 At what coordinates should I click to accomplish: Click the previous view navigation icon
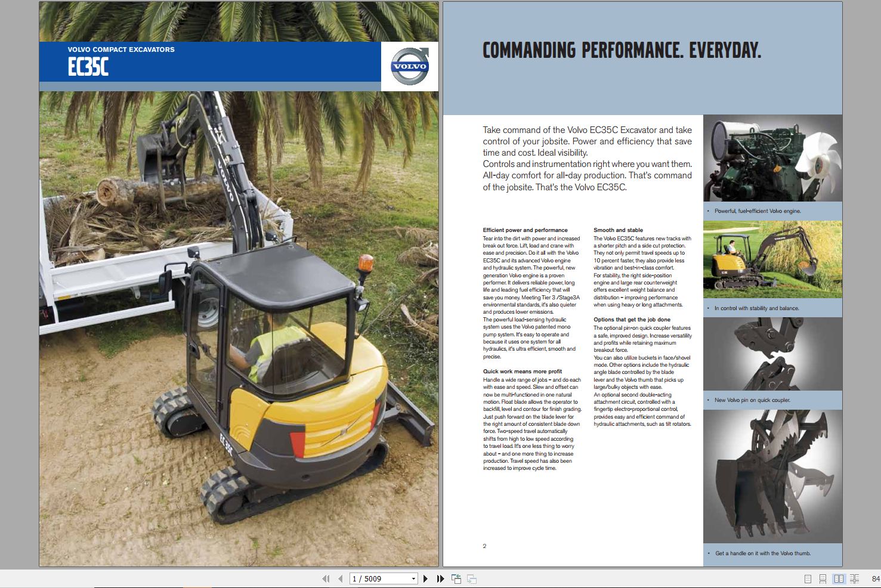point(456,578)
